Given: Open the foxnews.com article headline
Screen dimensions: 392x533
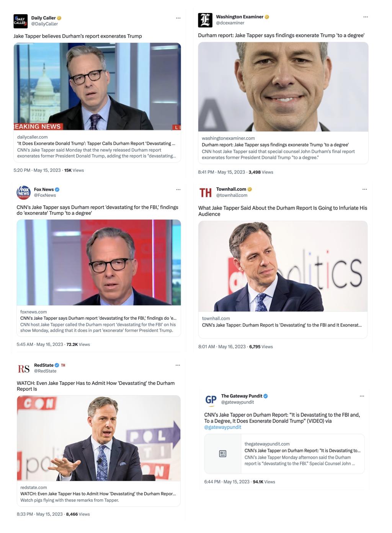Looking at the screenshot, I should pyautogui.click(x=98, y=318).
